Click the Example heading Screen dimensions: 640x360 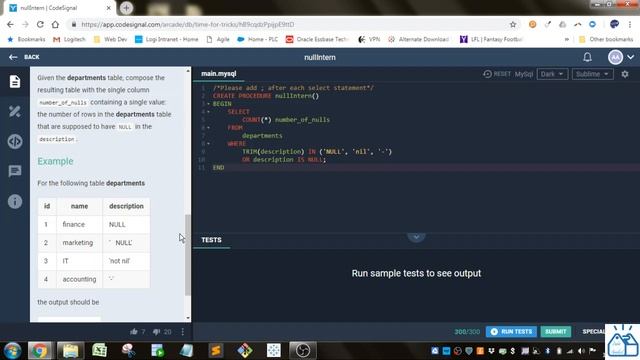[x=56, y=161]
